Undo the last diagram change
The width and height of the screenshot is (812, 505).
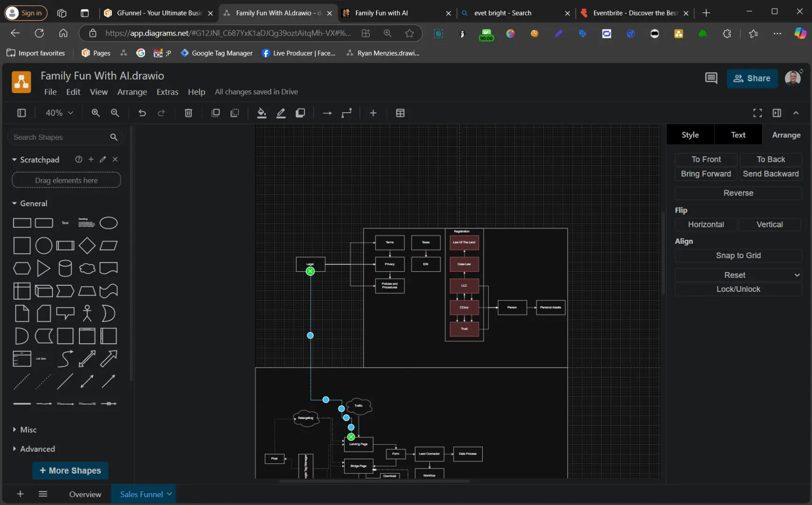pos(142,113)
